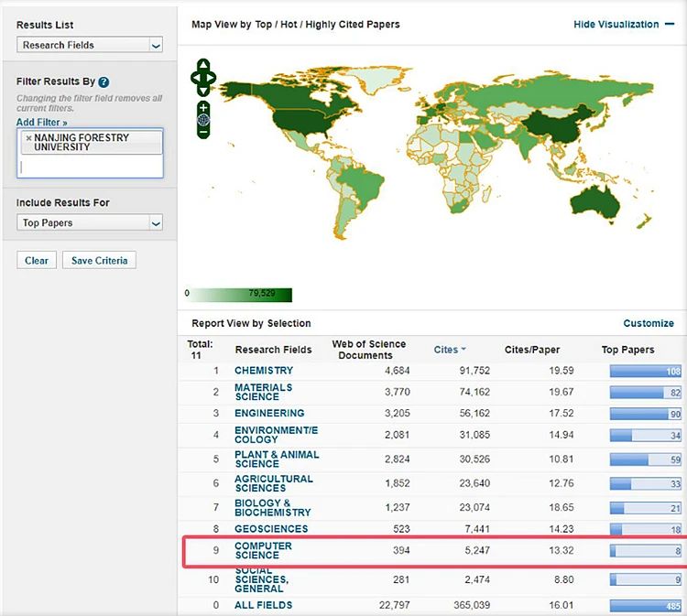Click the Save Criteria button
The image size is (687, 616).
click(100, 261)
